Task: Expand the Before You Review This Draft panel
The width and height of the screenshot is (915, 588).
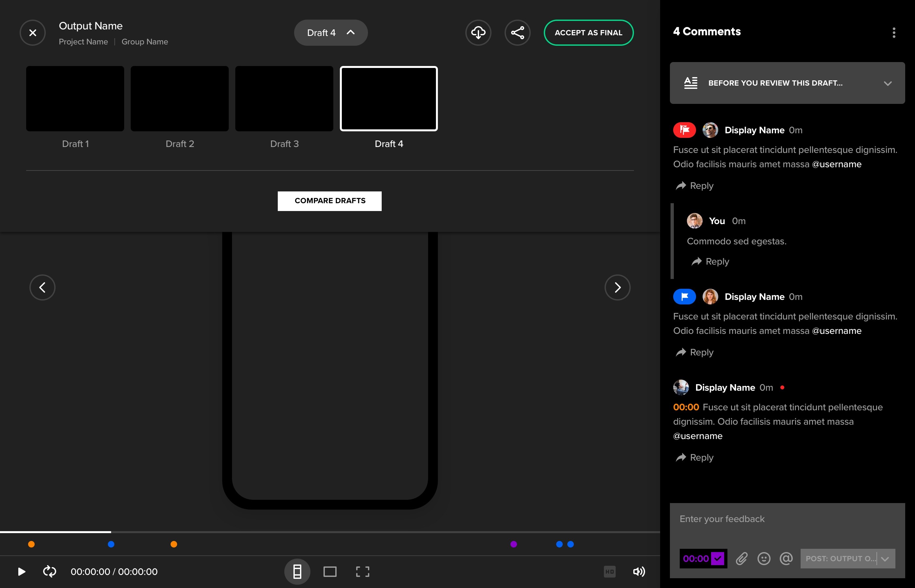Action: (x=887, y=83)
